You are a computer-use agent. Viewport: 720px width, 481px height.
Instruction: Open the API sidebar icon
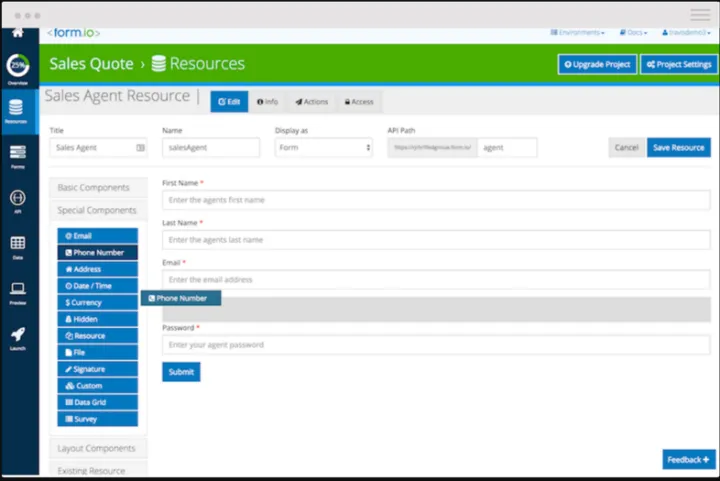[17, 200]
